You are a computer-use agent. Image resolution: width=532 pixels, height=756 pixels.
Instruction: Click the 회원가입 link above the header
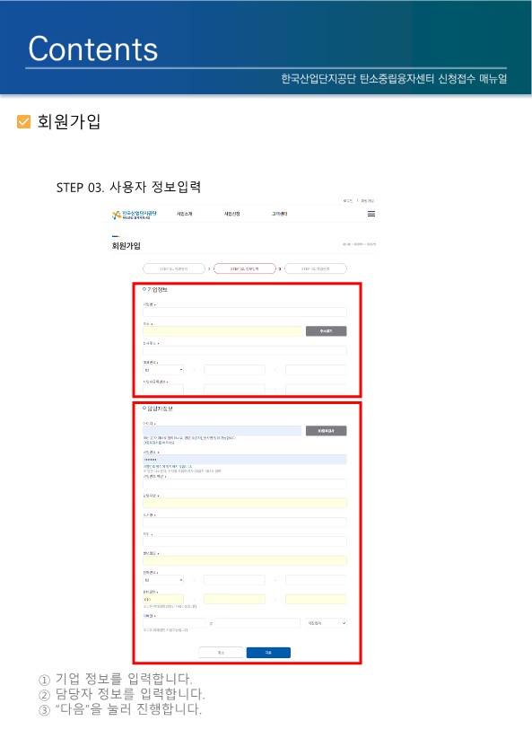(367, 200)
